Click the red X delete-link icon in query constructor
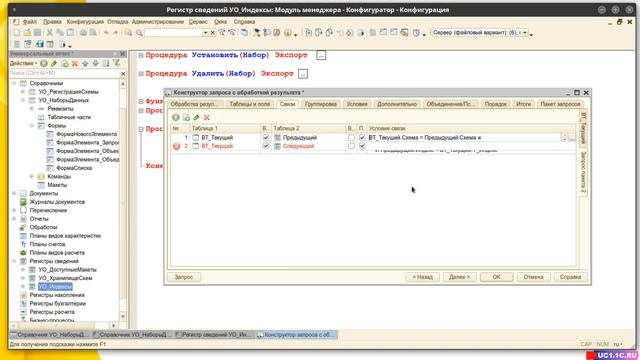This screenshot has height=360, width=640. coord(207,118)
